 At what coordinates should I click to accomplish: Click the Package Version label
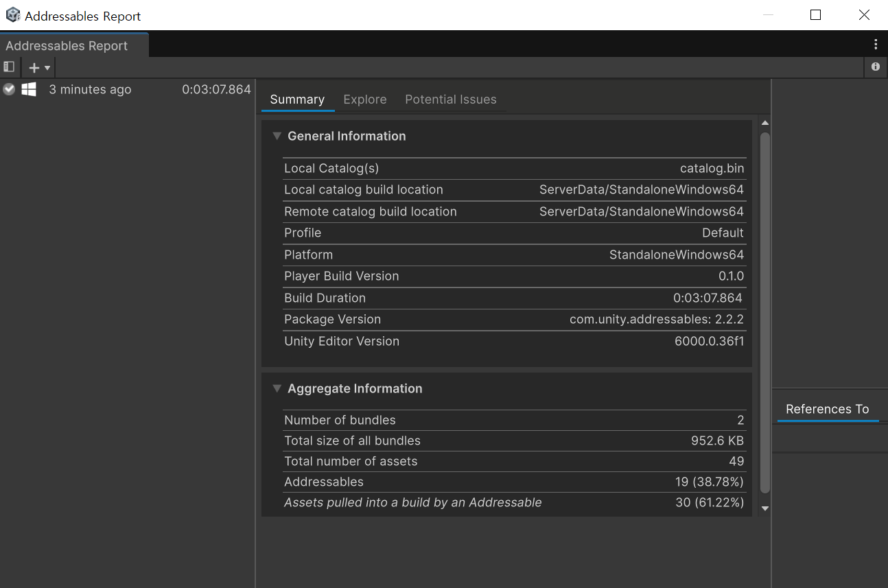pos(333,319)
